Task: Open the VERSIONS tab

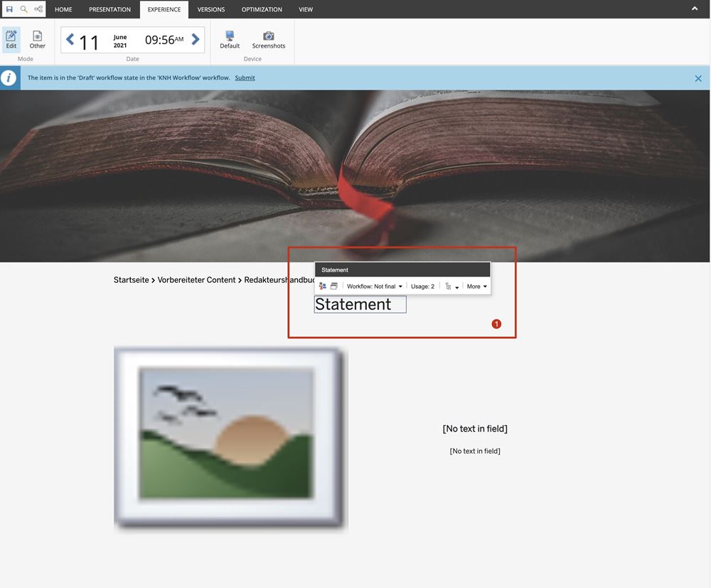Action: pos(210,9)
